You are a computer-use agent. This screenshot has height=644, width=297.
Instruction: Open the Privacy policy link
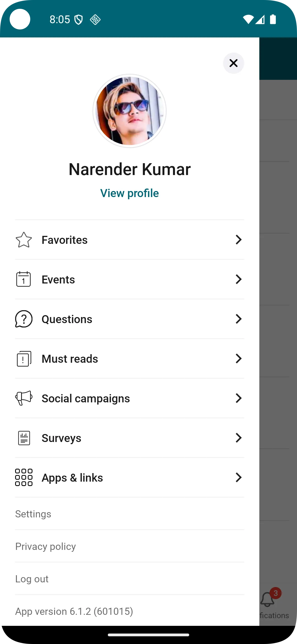tap(46, 547)
